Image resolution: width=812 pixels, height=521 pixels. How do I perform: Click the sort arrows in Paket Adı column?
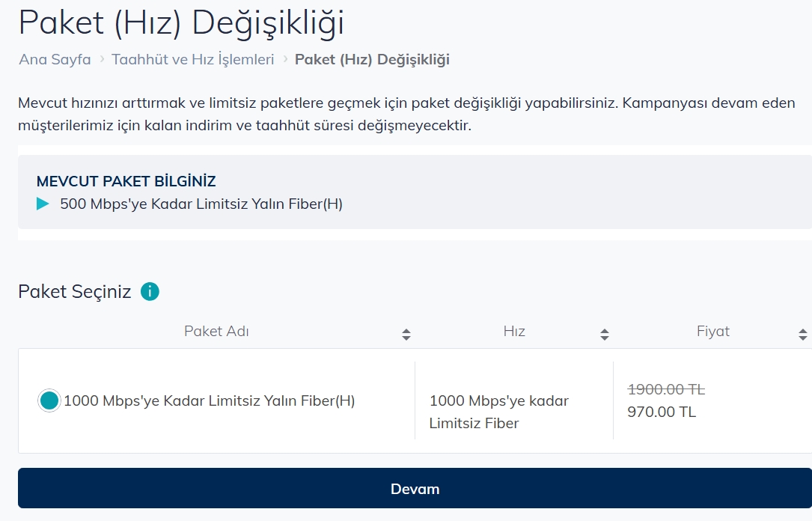pyautogui.click(x=406, y=335)
